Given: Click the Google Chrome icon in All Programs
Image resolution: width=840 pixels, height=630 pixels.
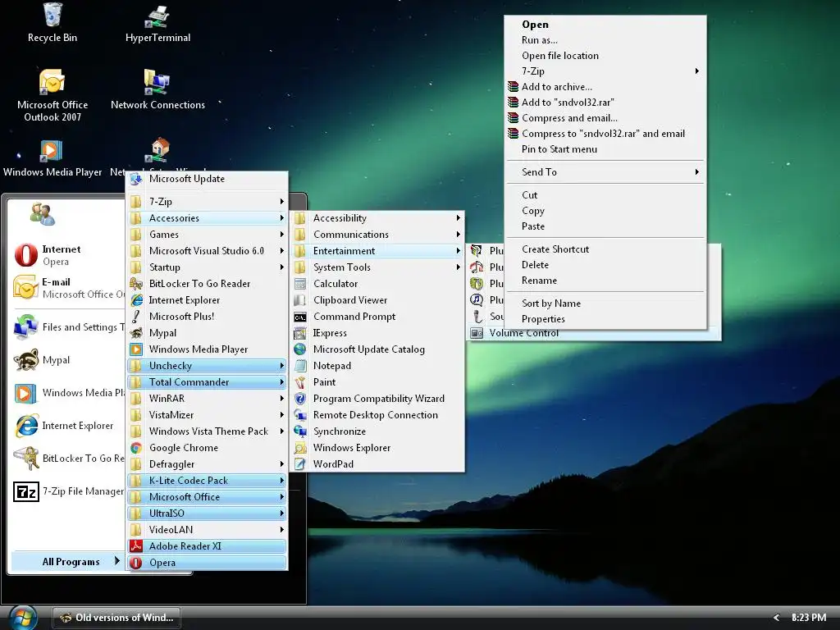Looking at the screenshot, I should pyautogui.click(x=136, y=448).
